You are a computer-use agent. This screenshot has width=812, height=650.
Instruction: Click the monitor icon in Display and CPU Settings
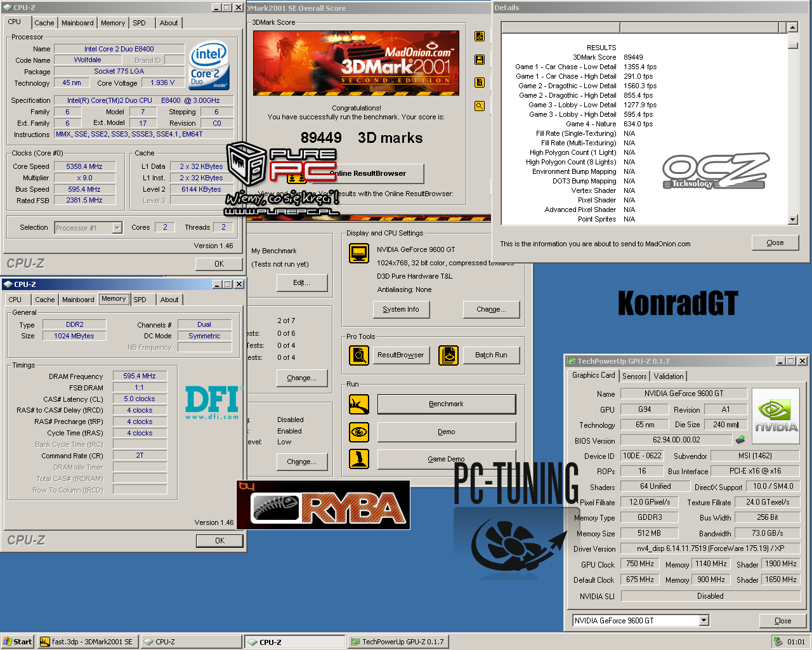click(359, 253)
